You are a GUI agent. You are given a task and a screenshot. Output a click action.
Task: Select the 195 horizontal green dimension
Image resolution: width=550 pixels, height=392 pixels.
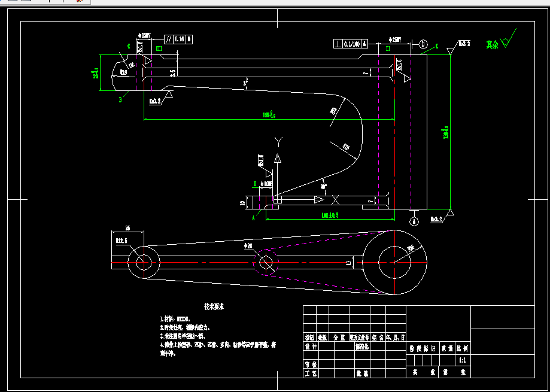coord(269,114)
